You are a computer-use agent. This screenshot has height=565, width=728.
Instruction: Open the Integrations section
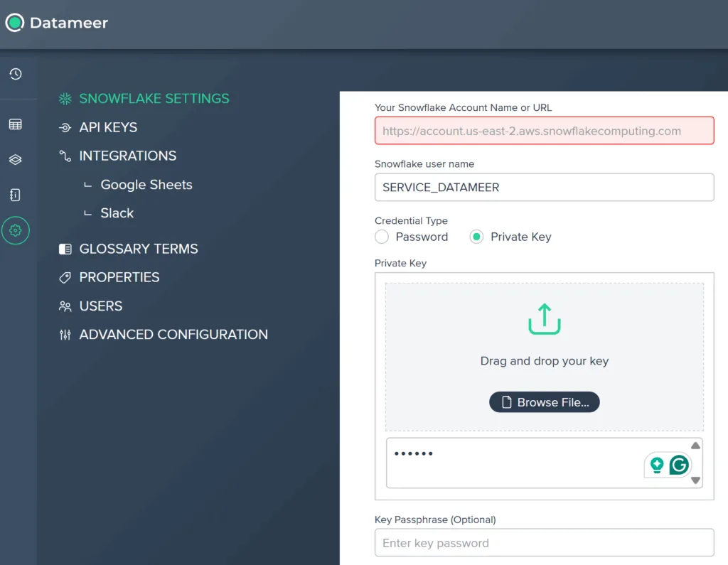[128, 156]
